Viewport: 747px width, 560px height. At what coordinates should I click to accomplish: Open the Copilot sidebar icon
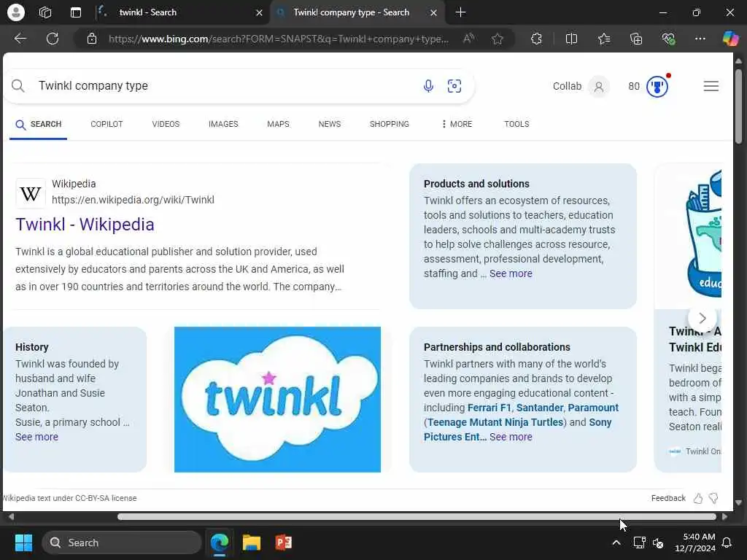point(730,39)
